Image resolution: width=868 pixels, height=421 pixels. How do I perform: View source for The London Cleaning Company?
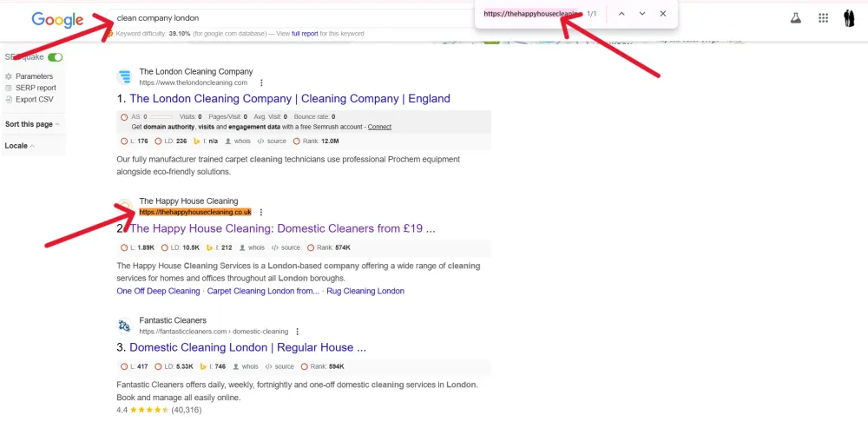(x=272, y=141)
